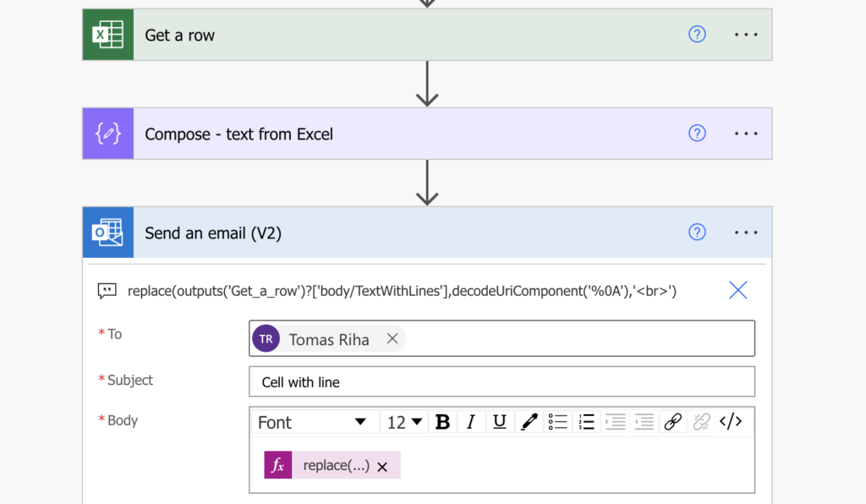Open the text highlight color pen

click(529, 422)
